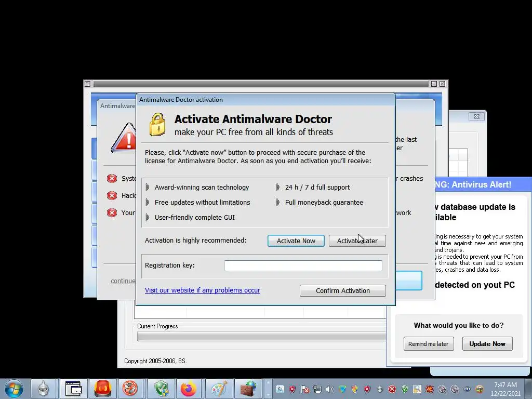This screenshot has width=532, height=399.
Task: Click the 'What would you like to do?' heading
Action: click(459, 325)
